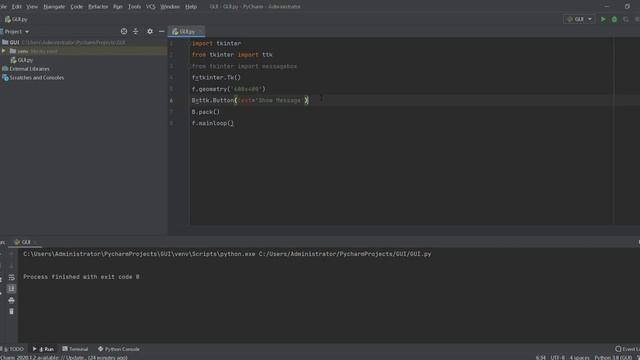Start debugging with the green bug icon
This screenshot has width=640, height=360.
pos(614,19)
